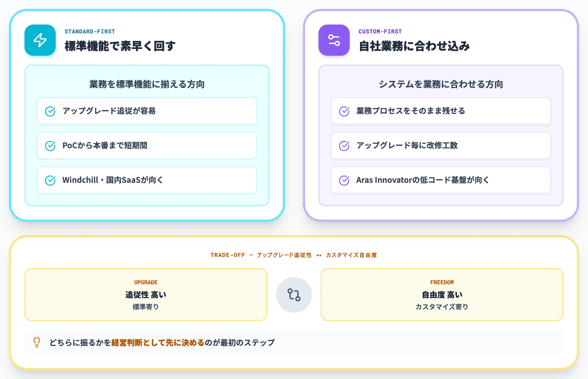Click the subheading システムを業務に合わせる方向
Screen dimensions: 588x379
tap(441, 84)
